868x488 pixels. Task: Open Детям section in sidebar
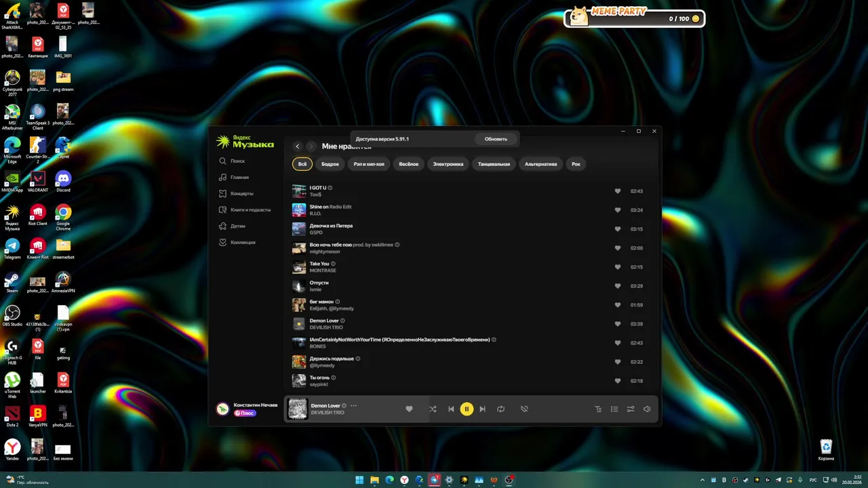point(233,226)
